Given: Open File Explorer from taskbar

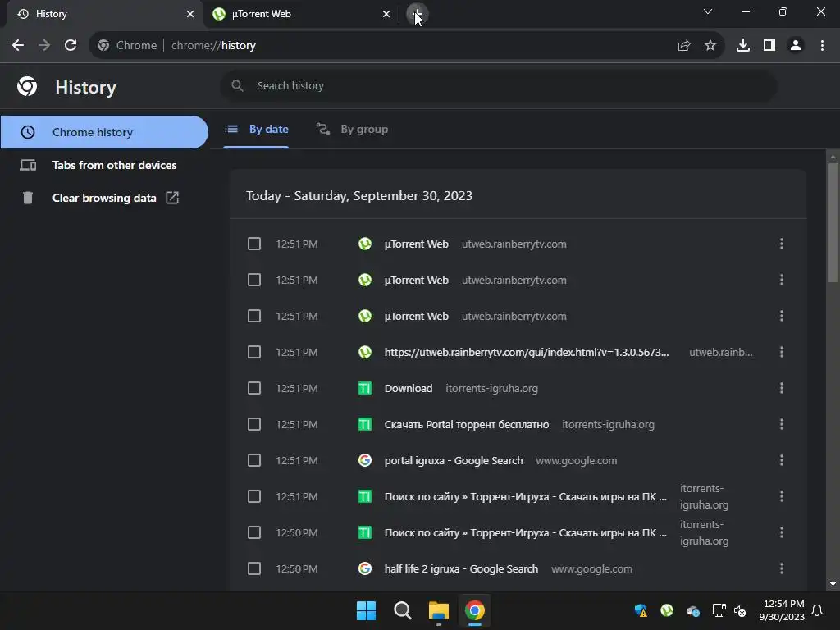Looking at the screenshot, I should (x=438, y=610).
